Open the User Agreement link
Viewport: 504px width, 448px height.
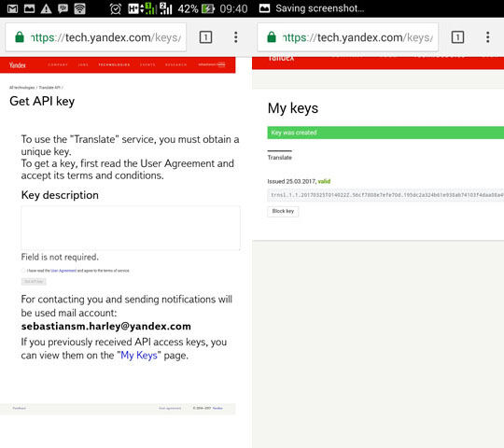(x=63, y=271)
